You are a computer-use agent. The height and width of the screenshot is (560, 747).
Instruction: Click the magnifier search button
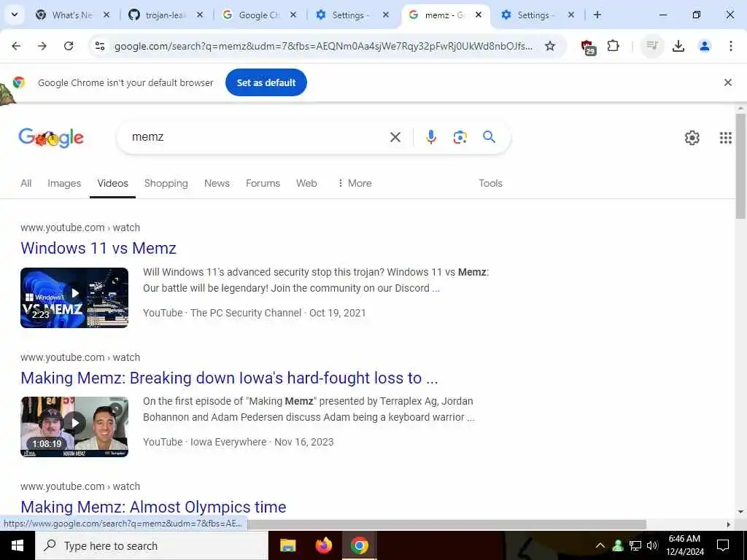click(489, 137)
